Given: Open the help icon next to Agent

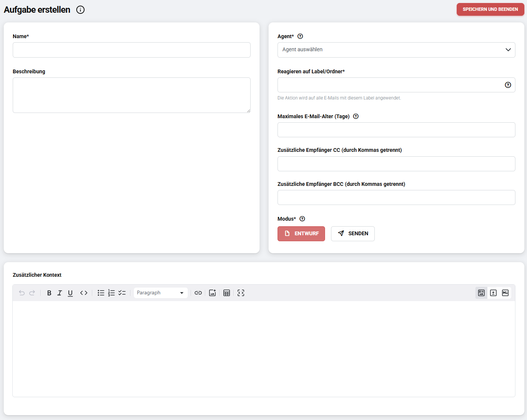Looking at the screenshot, I should point(300,36).
